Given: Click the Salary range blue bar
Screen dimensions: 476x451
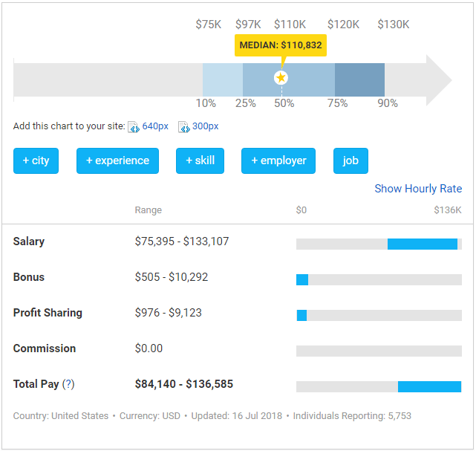Looking at the screenshot, I should tap(422, 244).
